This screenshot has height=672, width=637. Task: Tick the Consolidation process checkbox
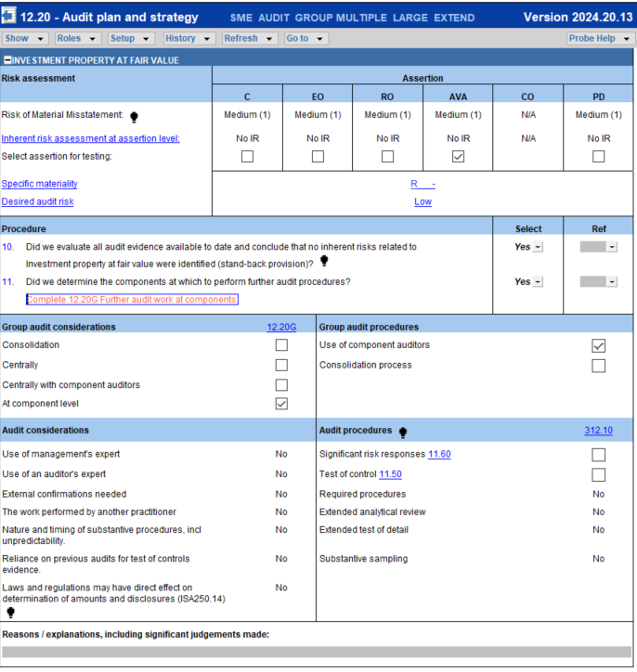[598, 366]
